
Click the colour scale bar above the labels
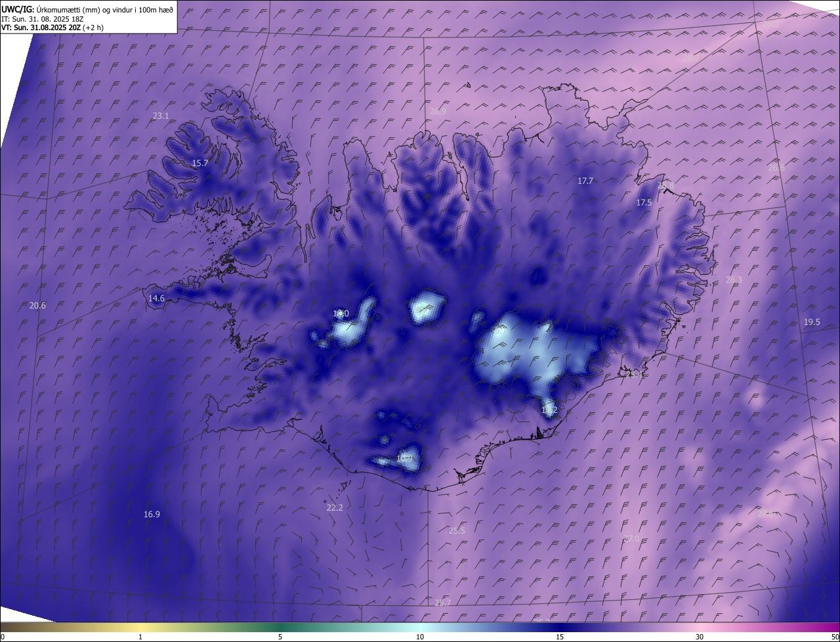[x=420, y=627]
